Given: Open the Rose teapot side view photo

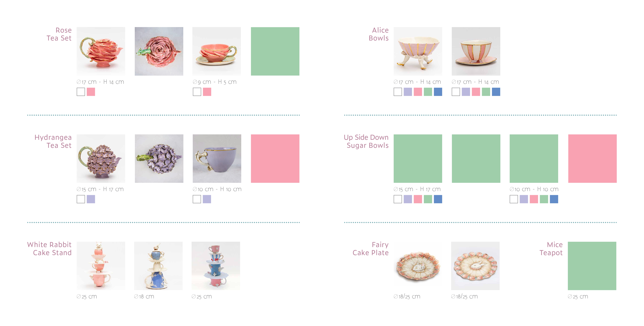Looking at the screenshot, I should coord(101,51).
